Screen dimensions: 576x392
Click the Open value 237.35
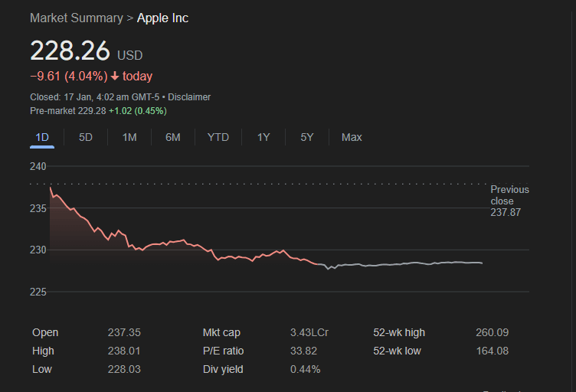(124, 332)
